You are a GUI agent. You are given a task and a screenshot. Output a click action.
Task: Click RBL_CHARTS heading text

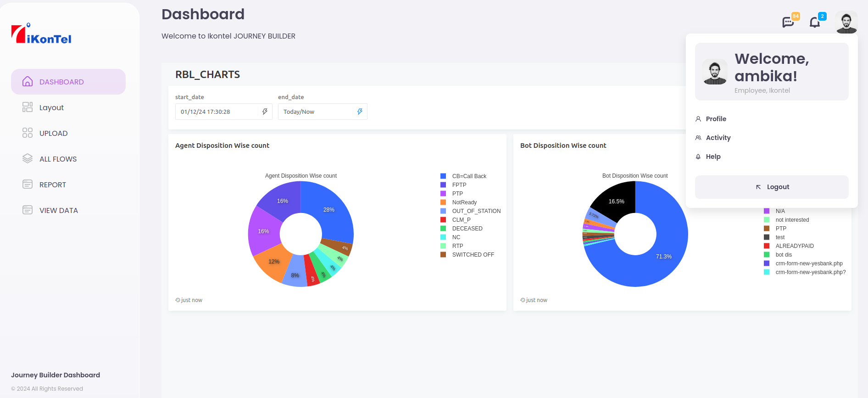coord(207,74)
